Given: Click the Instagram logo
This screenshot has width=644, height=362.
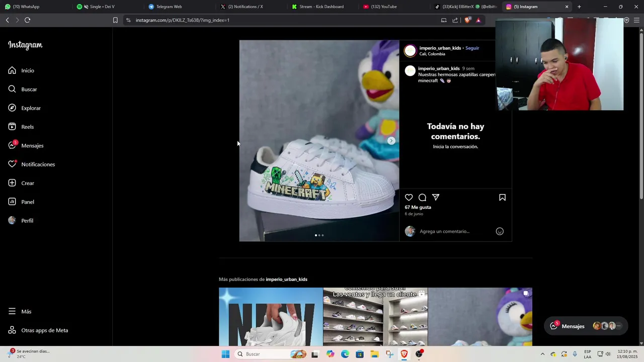Looking at the screenshot, I should 25,45.
